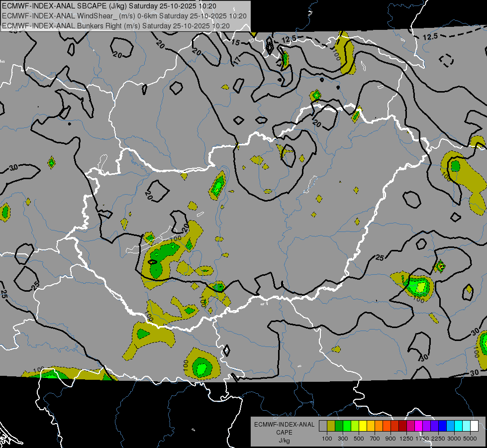Click the WindShear 0-6km title line
487x448 pixels.
coord(124,16)
